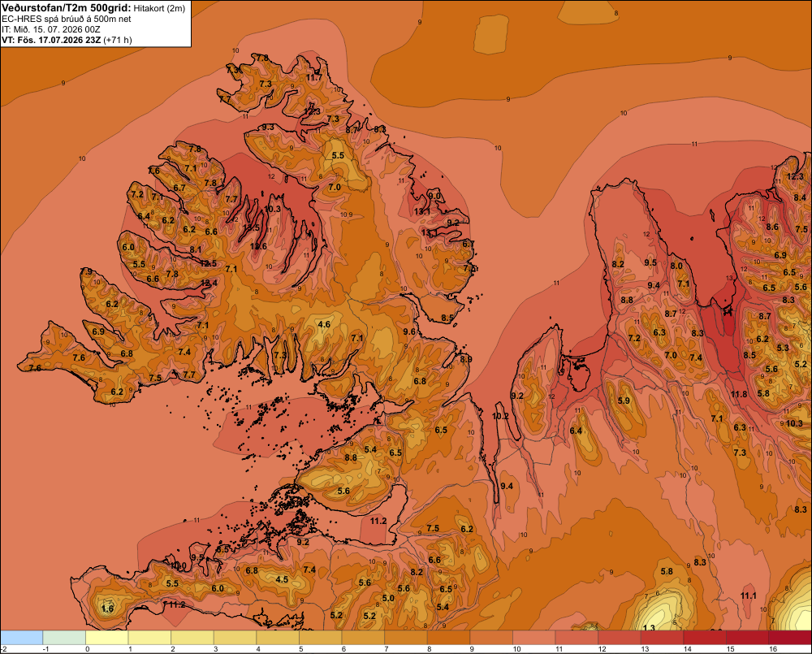The height and width of the screenshot is (654, 812).
Task: Click the 'Veðurstofan/T2m 500grid:' title text
Action: tap(67, 8)
